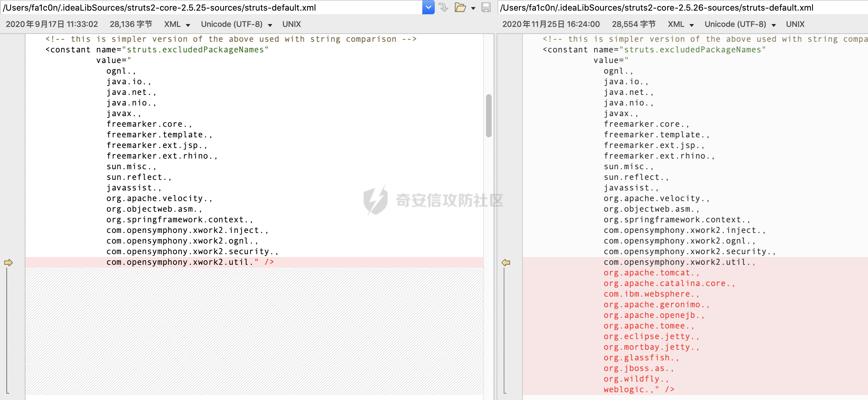
Task: Click left line 'com.opensymphony.xwork2.security.,'
Action: (192, 252)
